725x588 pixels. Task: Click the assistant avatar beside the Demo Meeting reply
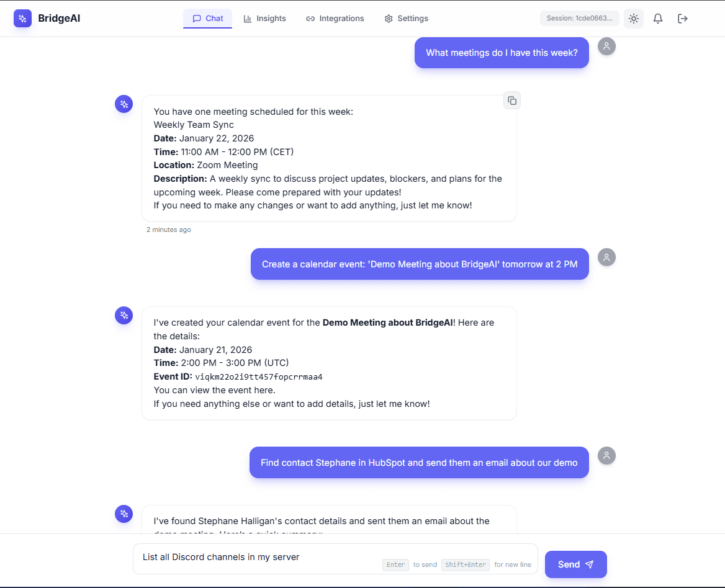tap(124, 316)
